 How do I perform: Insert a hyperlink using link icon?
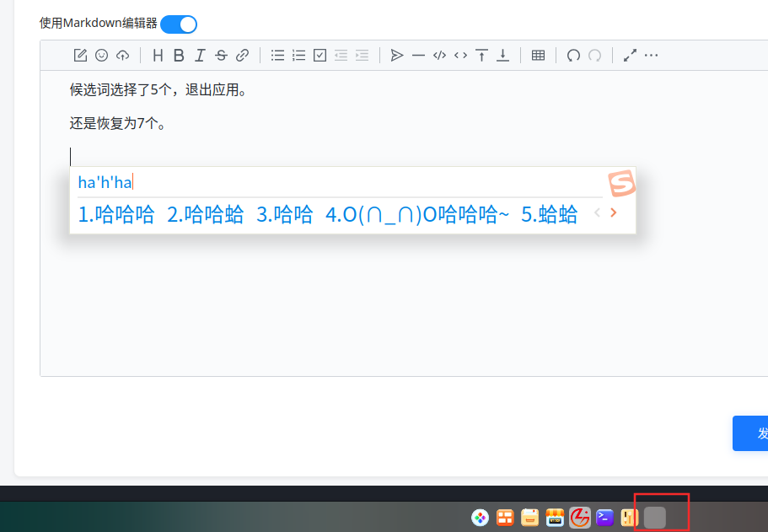242,56
